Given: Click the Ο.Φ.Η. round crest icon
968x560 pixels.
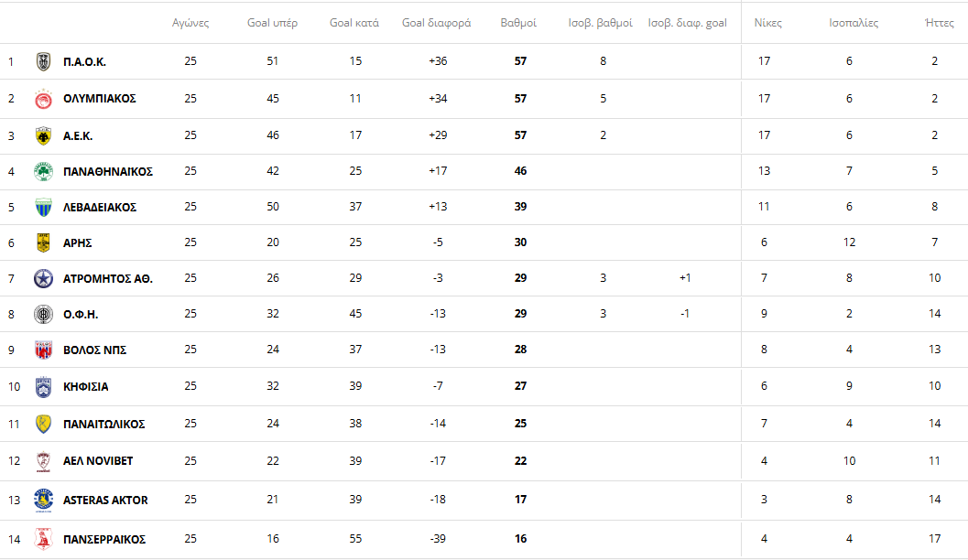Looking at the screenshot, I should coord(43,314).
